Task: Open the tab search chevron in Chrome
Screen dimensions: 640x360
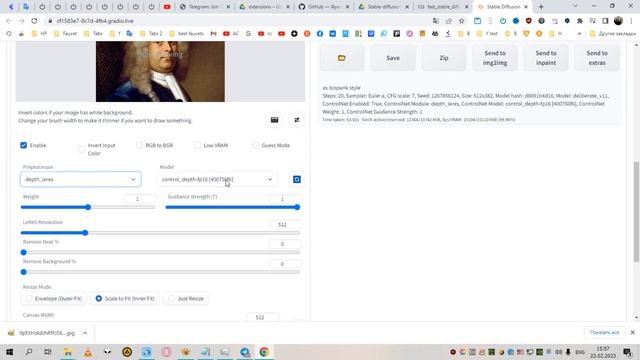Action: (575, 7)
